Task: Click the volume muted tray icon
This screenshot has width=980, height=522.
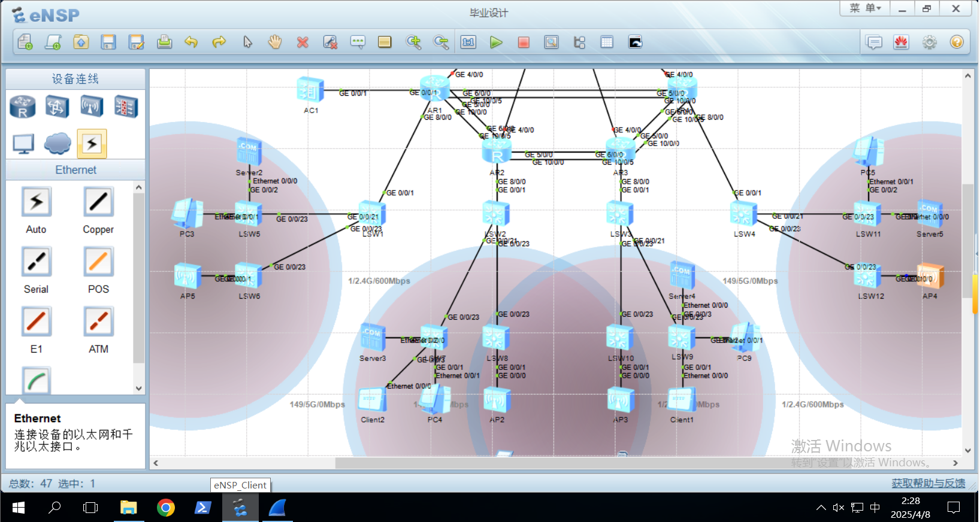Action: point(838,508)
